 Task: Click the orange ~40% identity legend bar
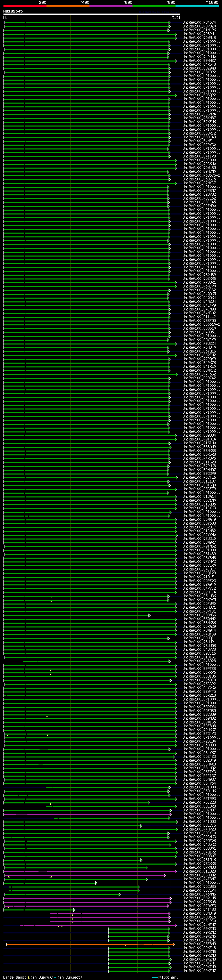coord(68,6)
